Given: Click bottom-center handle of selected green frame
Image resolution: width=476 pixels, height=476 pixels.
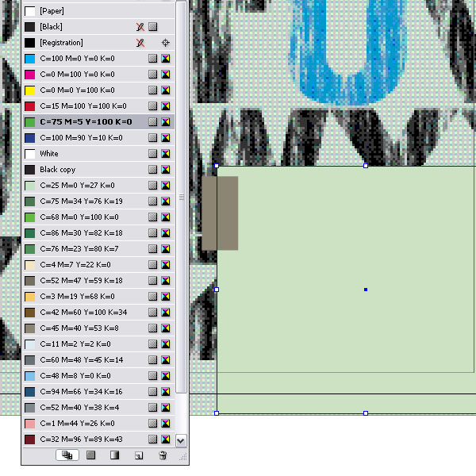Looking at the screenshot, I should (x=366, y=413).
